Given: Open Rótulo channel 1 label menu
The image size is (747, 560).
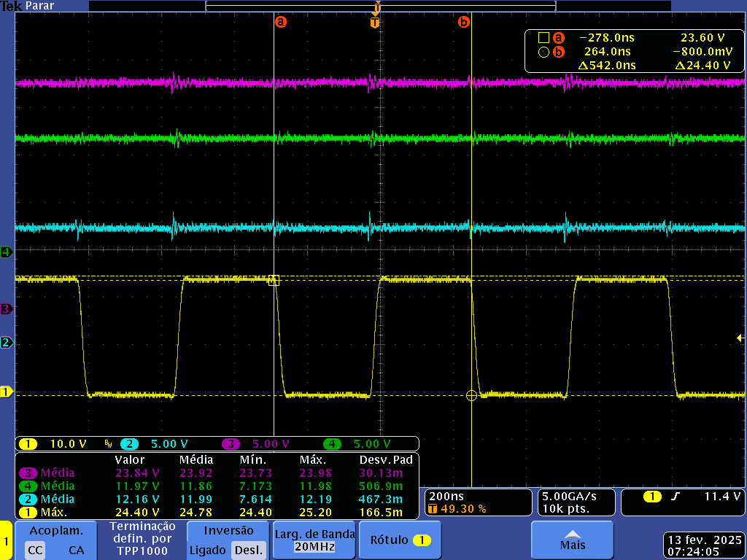Looking at the screenshot, I should click(400, 540).
